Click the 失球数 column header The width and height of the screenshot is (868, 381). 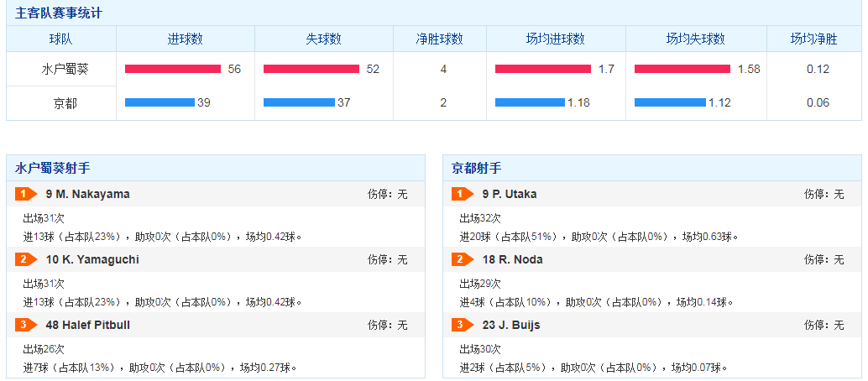(x=323, y=39)
